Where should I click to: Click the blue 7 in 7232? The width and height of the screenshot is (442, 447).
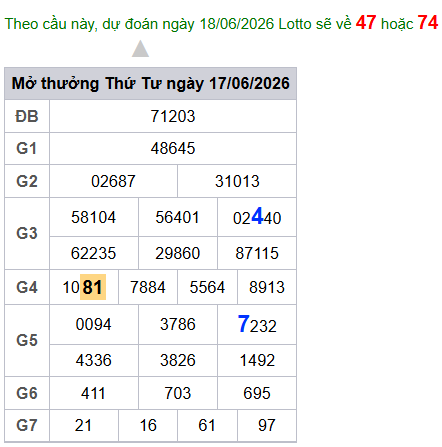(244, 323)
